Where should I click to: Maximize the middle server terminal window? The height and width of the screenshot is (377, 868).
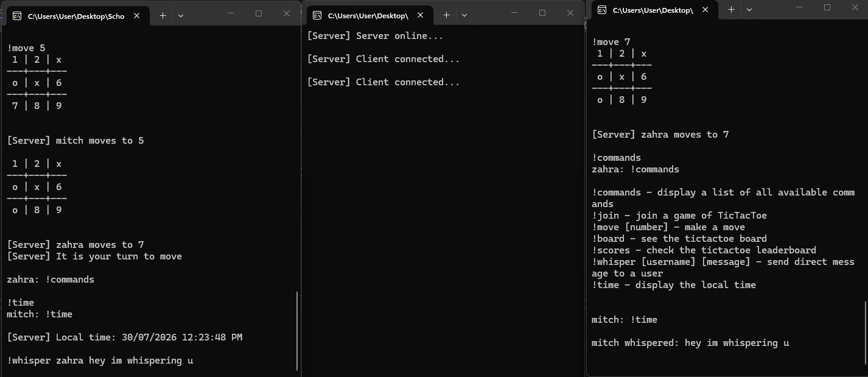[x=542, y=13]
